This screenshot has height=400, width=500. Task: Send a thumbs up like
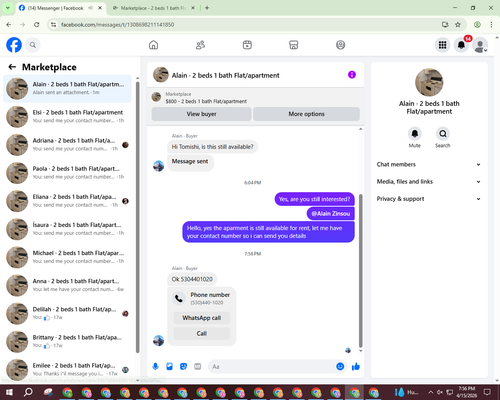tap(356, 367)
